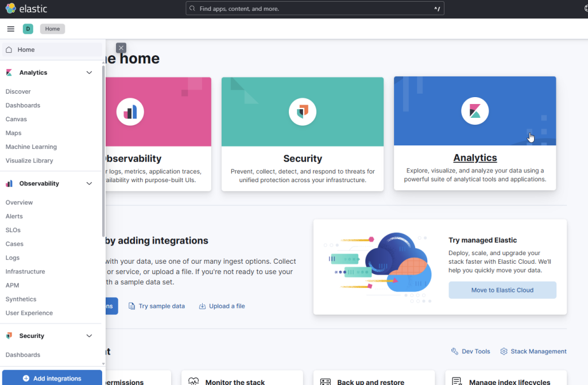The height and width of the screenshot is (385, 588).
Task: Go to Visualize Library in sidebar
Action: [29, 160]
